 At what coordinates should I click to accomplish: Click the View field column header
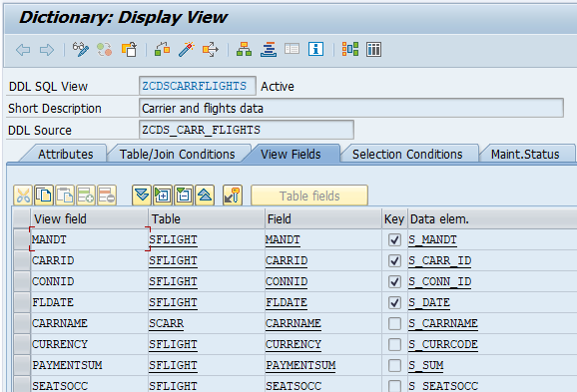point(90,219)
